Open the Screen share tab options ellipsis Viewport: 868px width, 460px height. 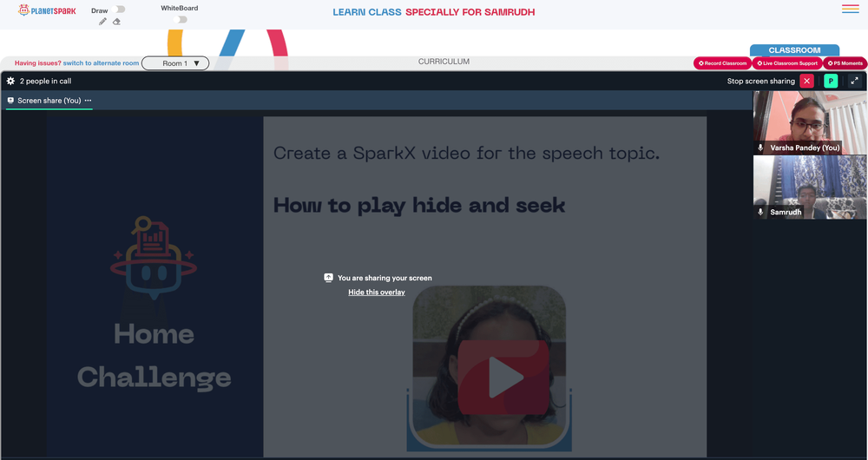click(x=88, y=101)
